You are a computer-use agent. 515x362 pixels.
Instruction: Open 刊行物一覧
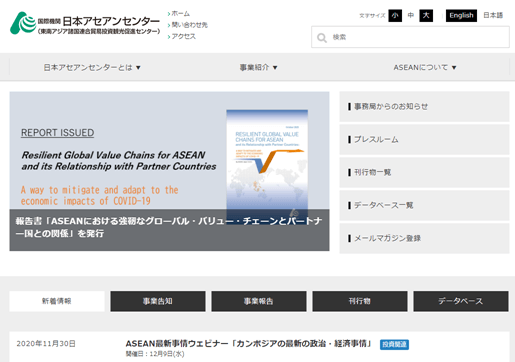[x=424, y=172]
